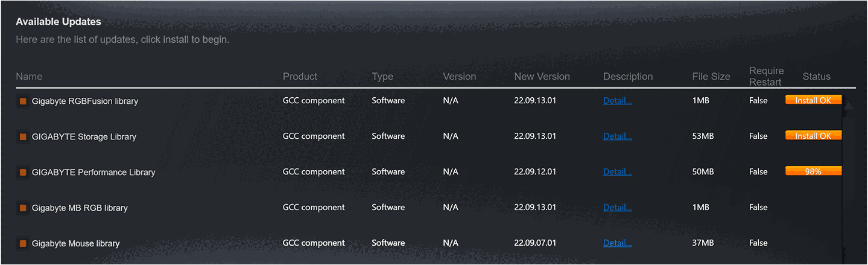The height and width of the screenshot is (265, 868).
Task: Click the 50MB file size value
Action: point(703,172)
